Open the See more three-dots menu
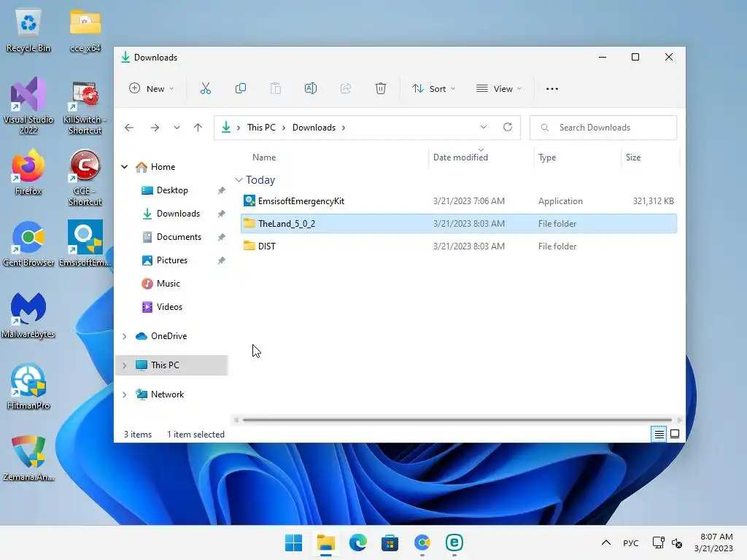The image size is (747, 560). [x=551, y=88]
